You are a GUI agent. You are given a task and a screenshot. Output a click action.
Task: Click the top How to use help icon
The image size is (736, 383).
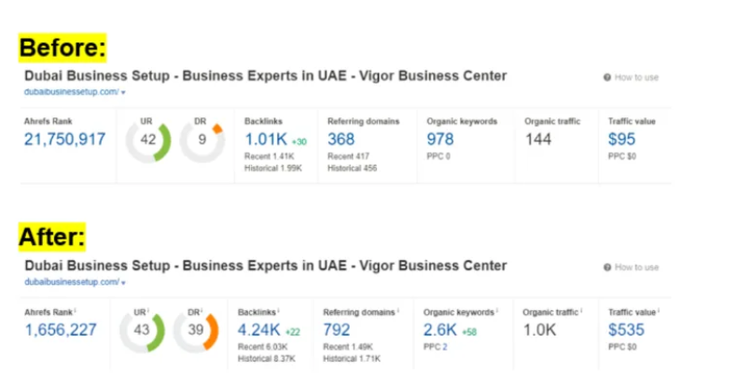click(x=607, y=77)
